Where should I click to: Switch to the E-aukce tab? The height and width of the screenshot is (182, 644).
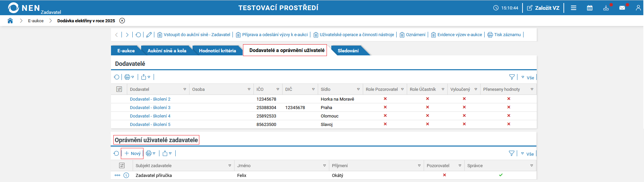coord(126,51)
